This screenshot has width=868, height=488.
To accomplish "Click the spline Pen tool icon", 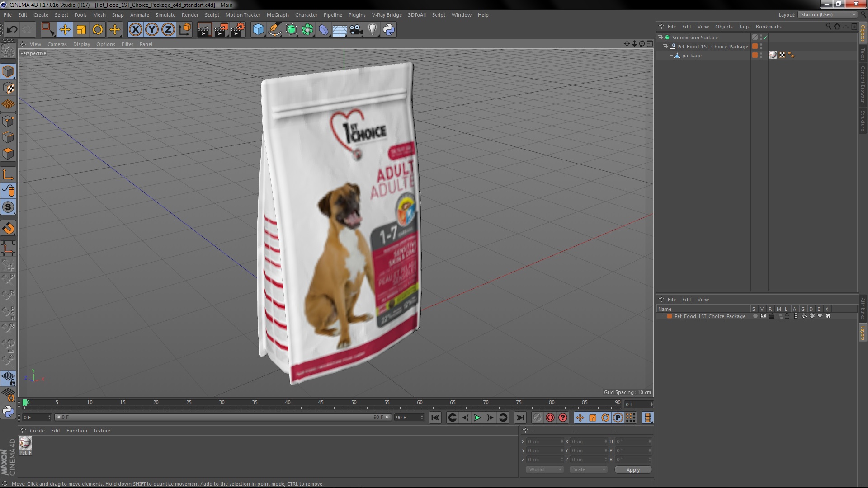I will tap(274, 30).
